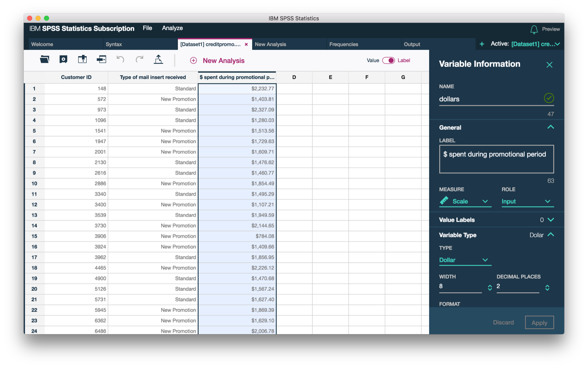Click the undo arrow icon
Screen dimensions: 588x368
click(120, 59)
